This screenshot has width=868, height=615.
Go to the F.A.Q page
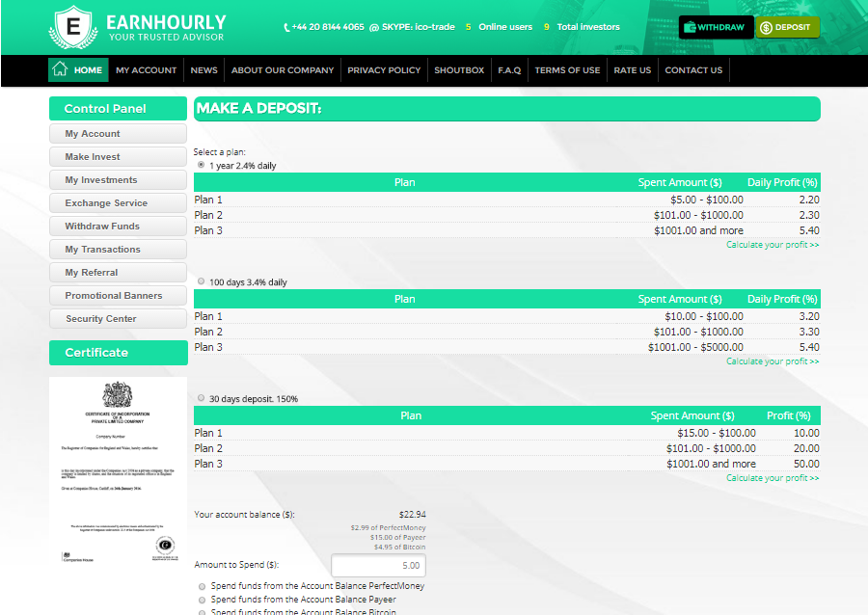click(x=509, y=70)
